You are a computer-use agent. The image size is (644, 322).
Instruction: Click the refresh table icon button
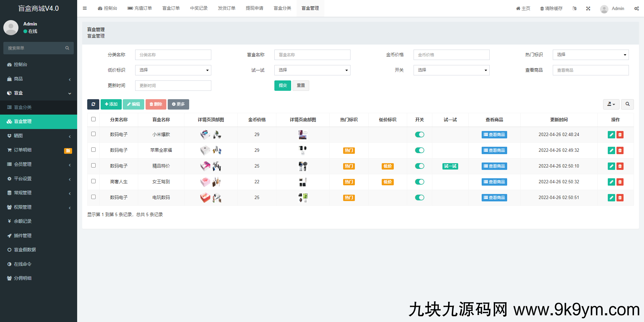point(93,104)
